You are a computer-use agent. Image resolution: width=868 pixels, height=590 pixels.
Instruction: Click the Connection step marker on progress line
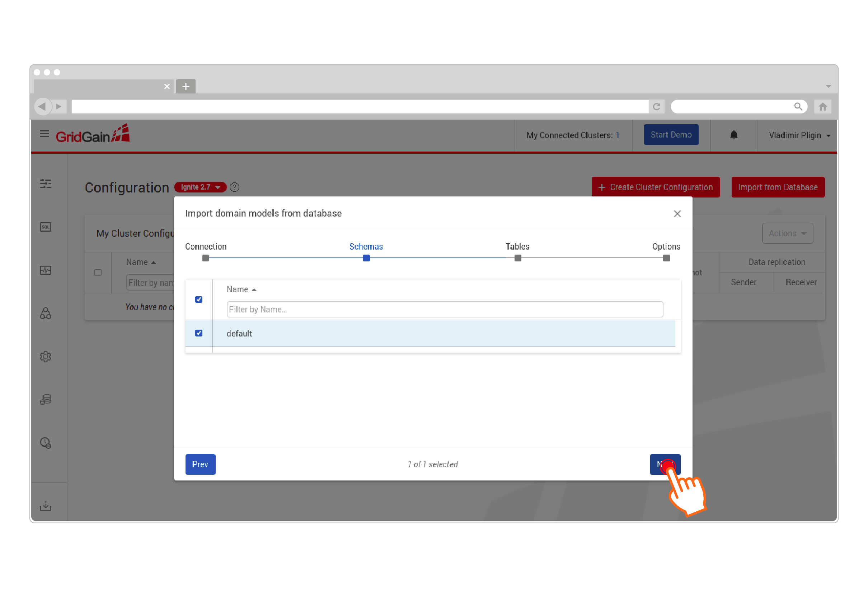pyautogui.click(x=206, y=258)
